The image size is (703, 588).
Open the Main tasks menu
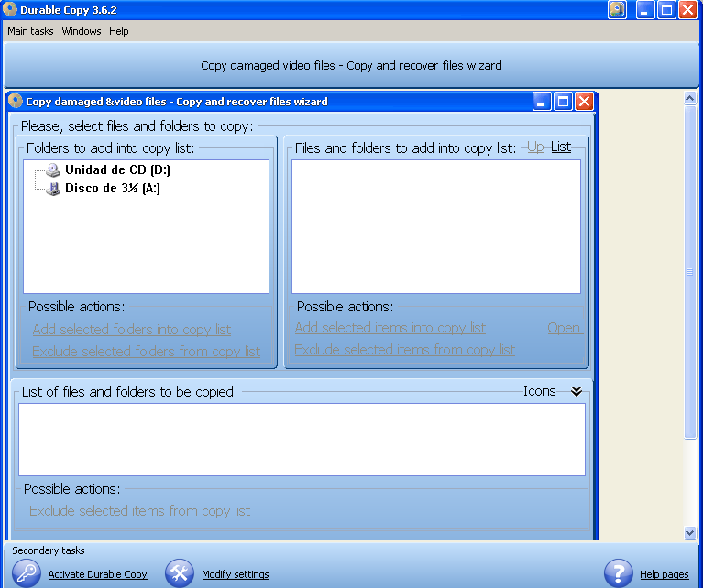click(30, 31)
